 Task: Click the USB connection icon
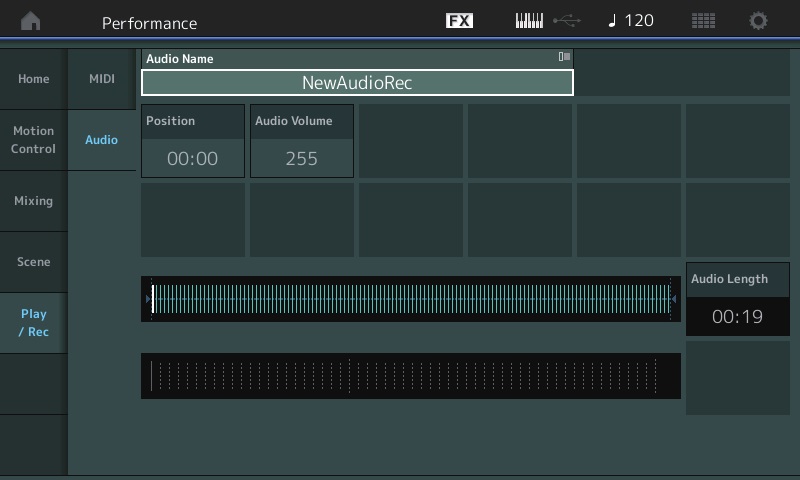tap(565, 21)
